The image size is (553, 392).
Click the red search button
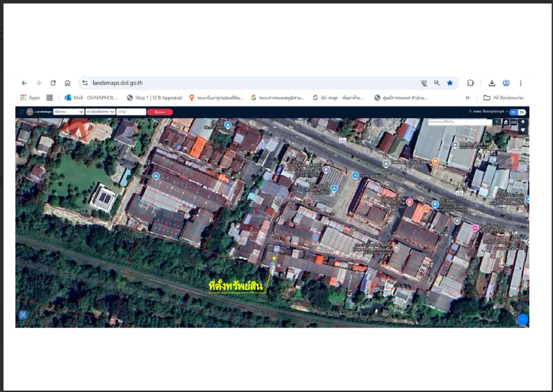(160, 112)
